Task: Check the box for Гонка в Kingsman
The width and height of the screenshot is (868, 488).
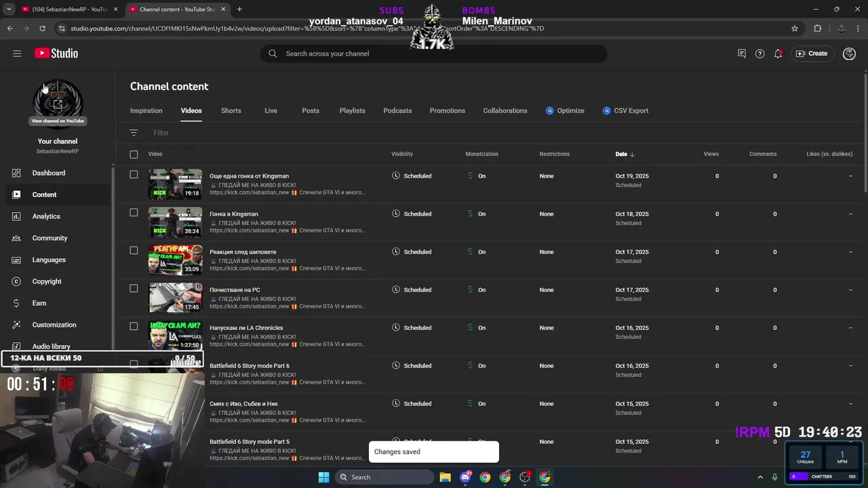Action: coord(134,212)
